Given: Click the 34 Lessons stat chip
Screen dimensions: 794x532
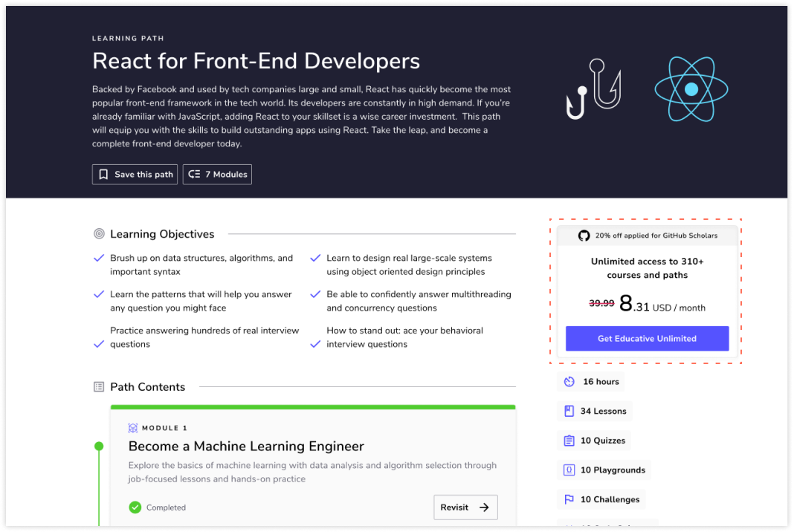Looking at the screenshot, I should [595, 412].
